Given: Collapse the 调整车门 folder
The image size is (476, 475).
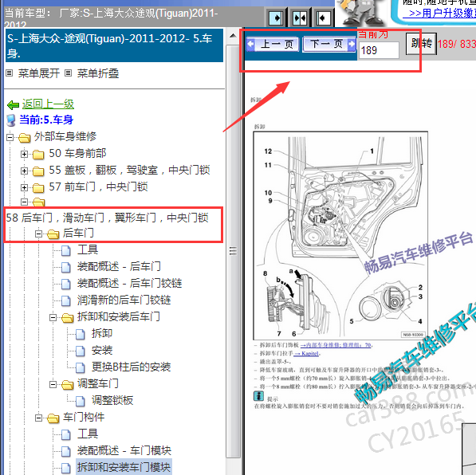Looking at the screenshot, I should 53,385.
